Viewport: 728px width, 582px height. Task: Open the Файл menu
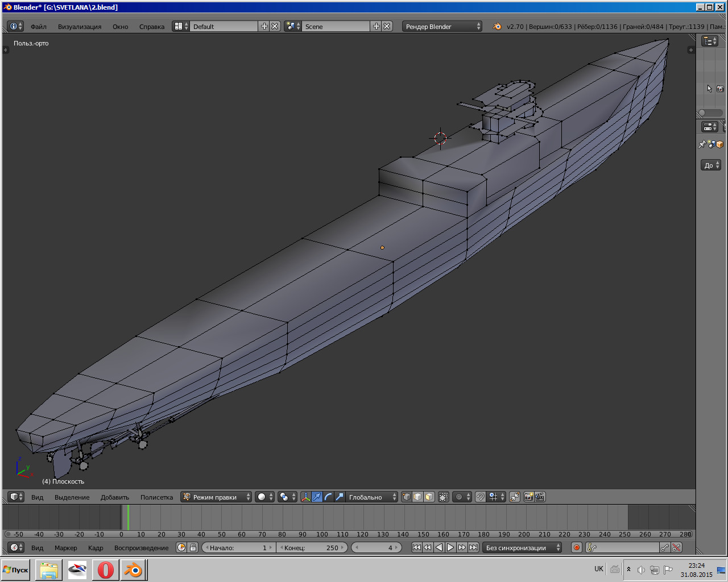[x=39, y=27]
